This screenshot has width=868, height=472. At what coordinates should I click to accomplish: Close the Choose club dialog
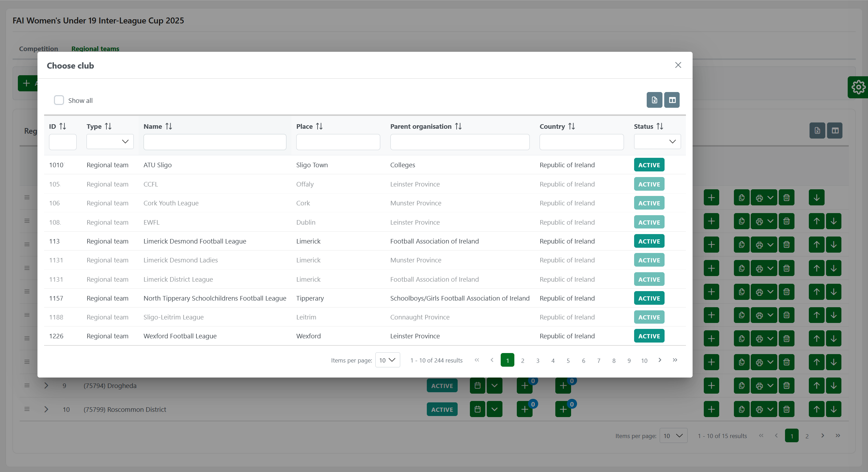click(678, 65)
